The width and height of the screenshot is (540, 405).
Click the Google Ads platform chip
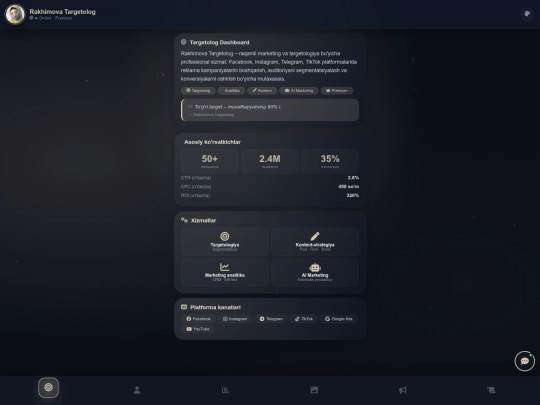click(339, 319)
